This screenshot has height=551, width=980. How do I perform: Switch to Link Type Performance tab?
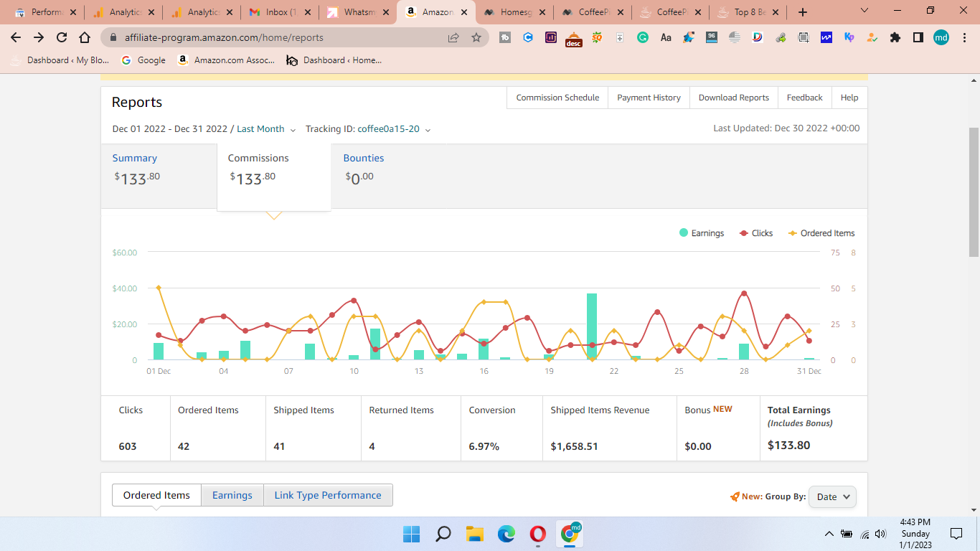coord(328,495)
